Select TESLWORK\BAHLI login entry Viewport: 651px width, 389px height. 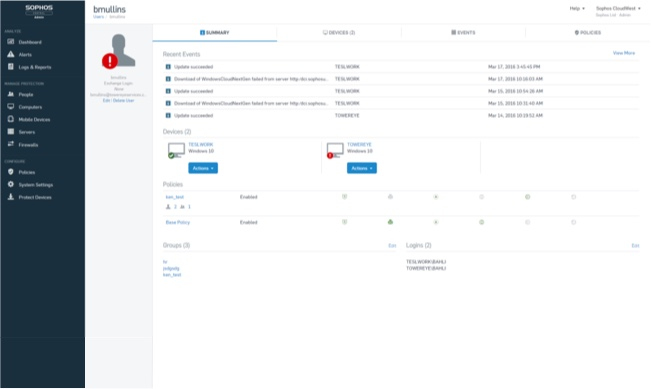(426, 262)
